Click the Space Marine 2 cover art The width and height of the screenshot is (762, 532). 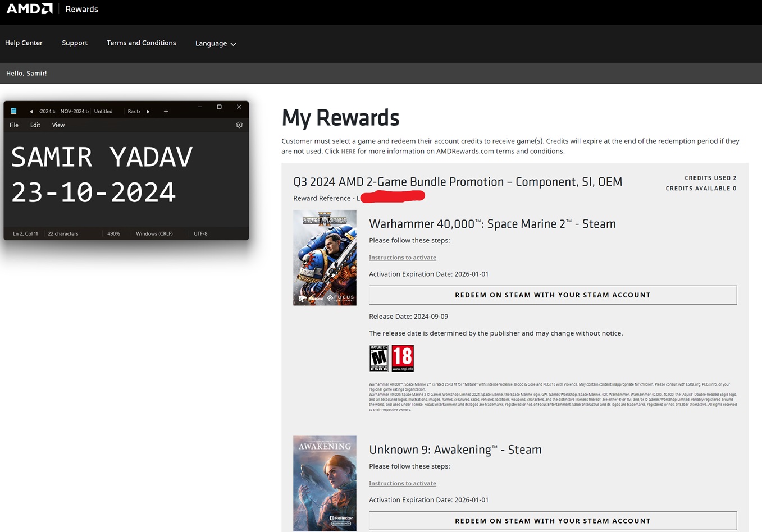point(325,258)
